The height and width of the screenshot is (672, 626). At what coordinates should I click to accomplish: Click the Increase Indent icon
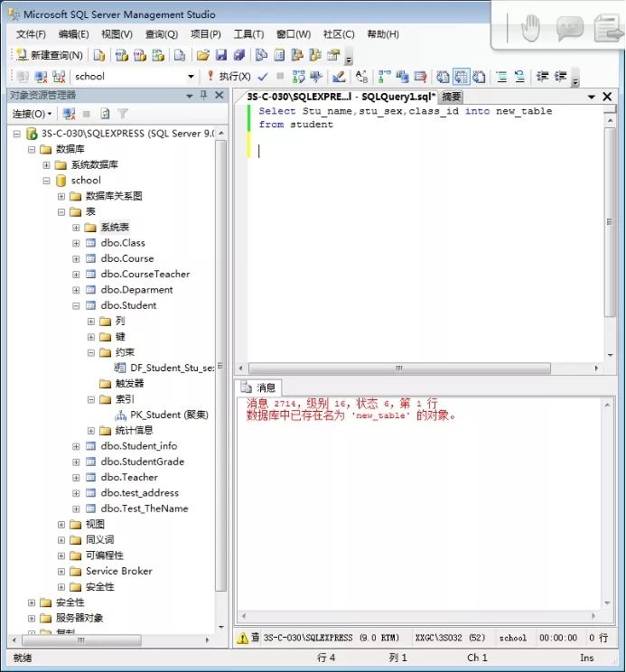tap(560, 77)
